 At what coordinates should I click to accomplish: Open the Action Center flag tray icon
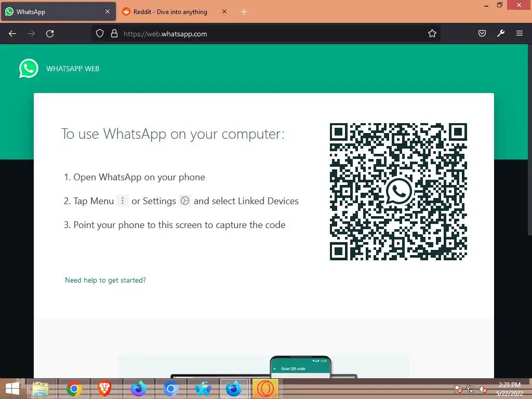[x=458, y=389]
